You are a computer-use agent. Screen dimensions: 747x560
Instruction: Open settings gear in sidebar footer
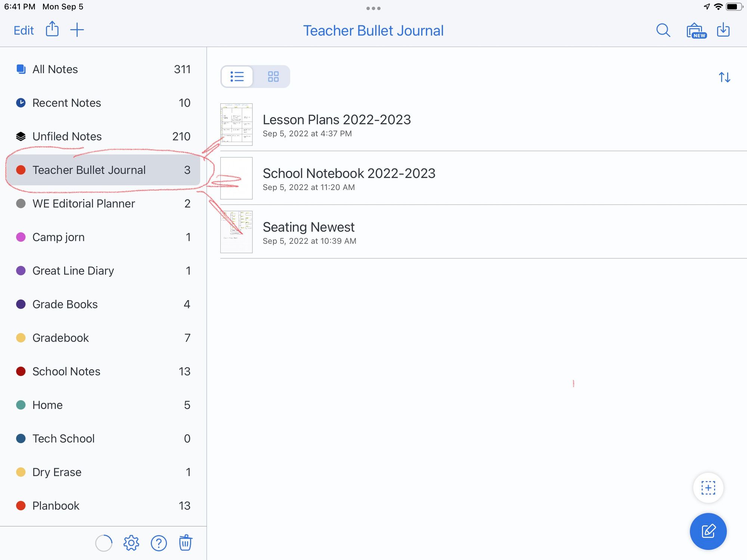131,543
